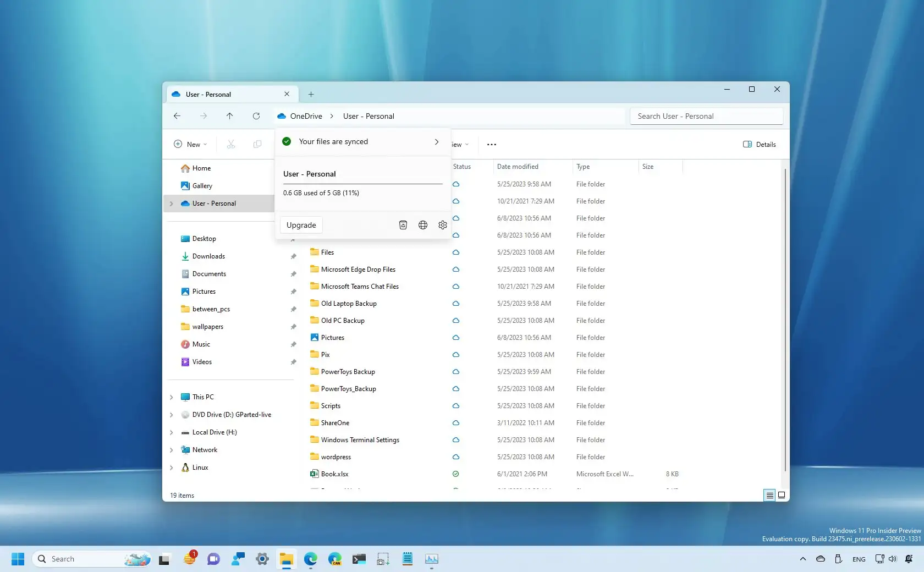Toggle list view in the status bar
The width and height of the screenshot is (924, 572).
point(769,495)
